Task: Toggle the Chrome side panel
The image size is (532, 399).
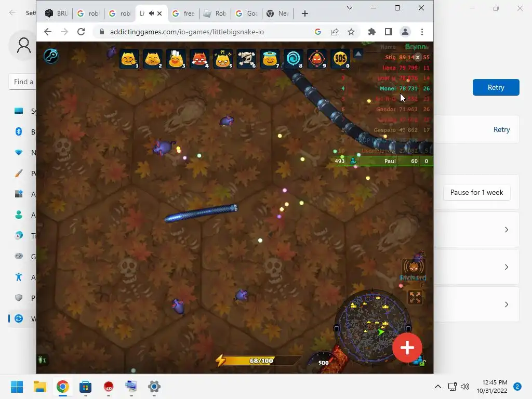Action: pyautogui.click(x=389, y=32)
